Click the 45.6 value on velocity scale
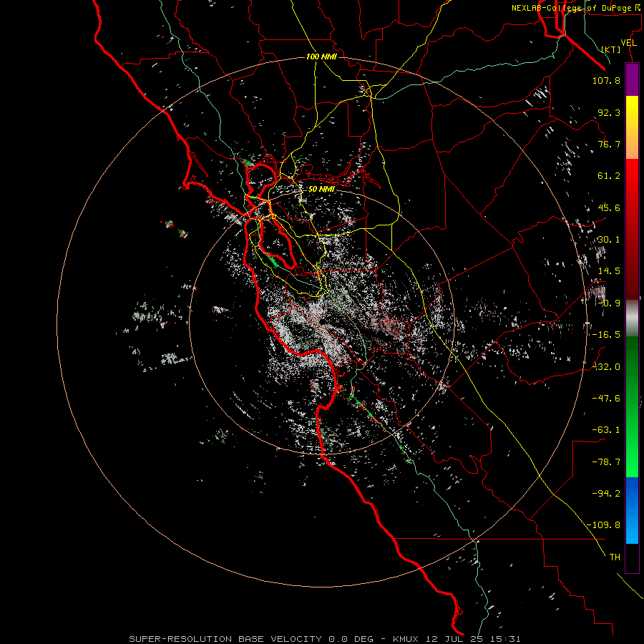Screen dimensions: 644x644 pyautogui.click(x=609, y=208)
